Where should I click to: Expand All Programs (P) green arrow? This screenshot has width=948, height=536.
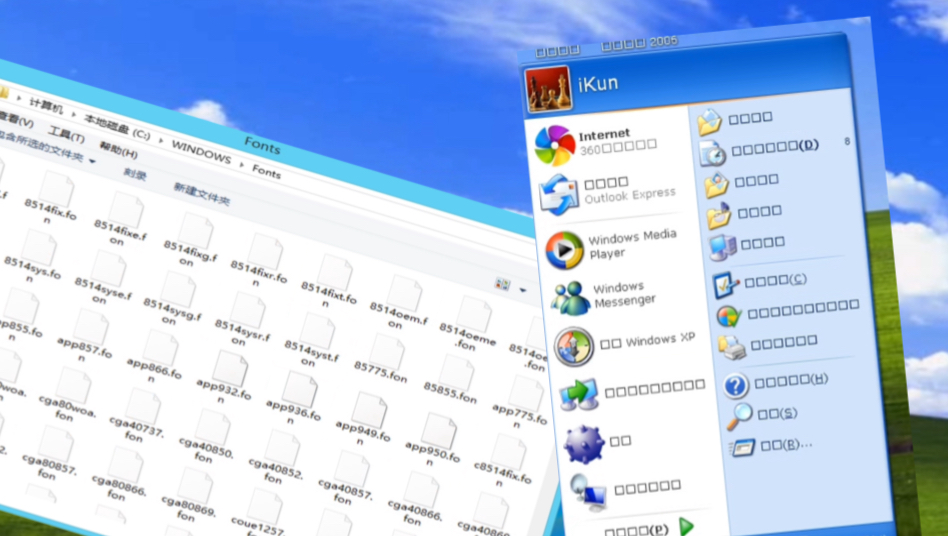click(x=686, y=526)
